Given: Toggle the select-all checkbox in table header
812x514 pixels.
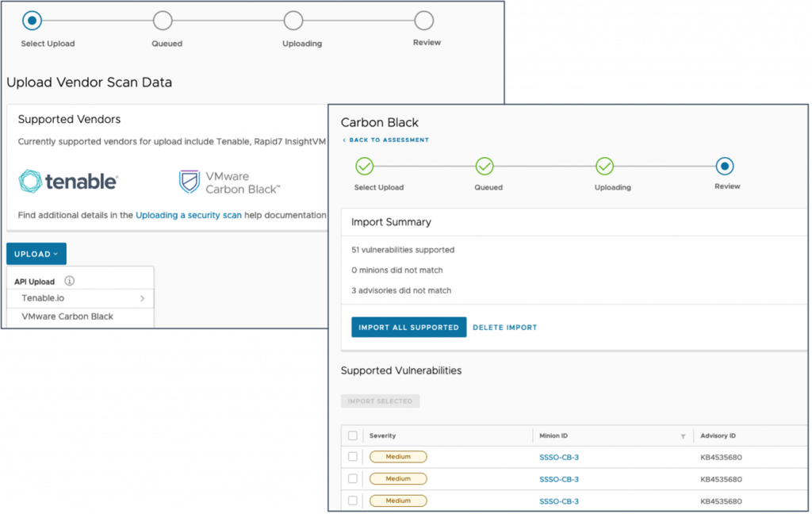Looking at the screenshot, I should 353,435.
